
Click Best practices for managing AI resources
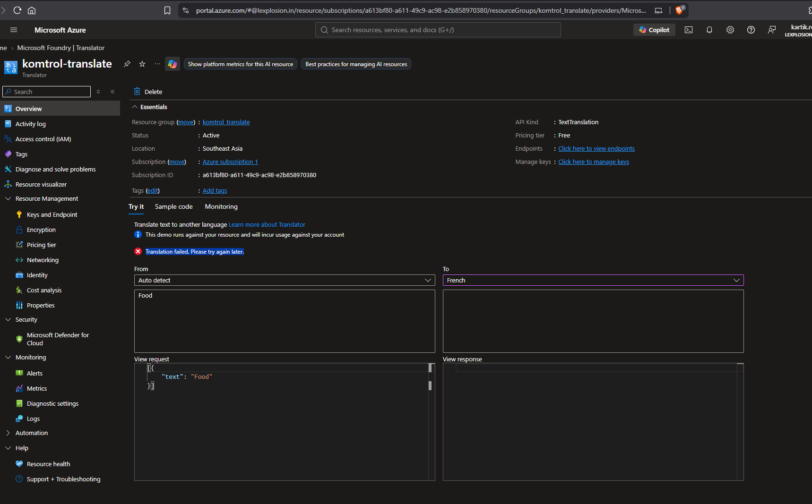pos(356,64)
